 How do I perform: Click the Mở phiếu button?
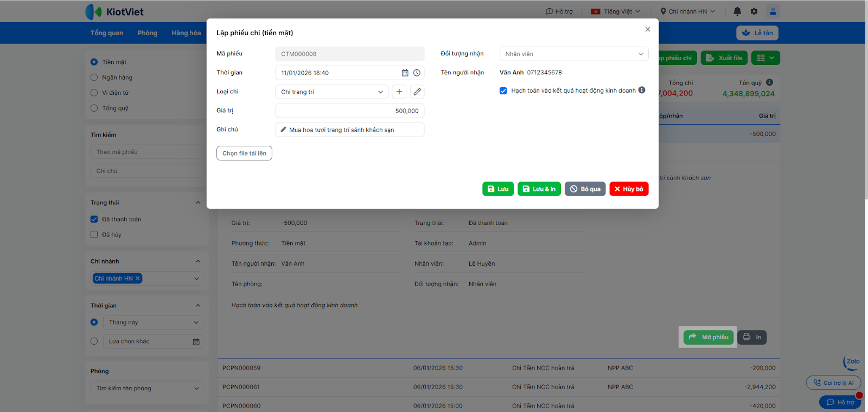coord(709,337)
